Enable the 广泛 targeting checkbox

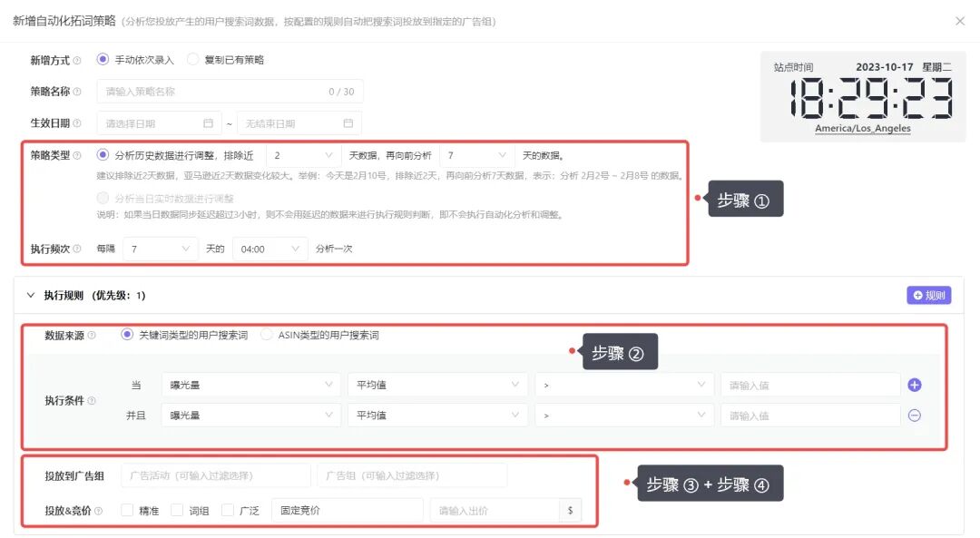click(229, 509)
